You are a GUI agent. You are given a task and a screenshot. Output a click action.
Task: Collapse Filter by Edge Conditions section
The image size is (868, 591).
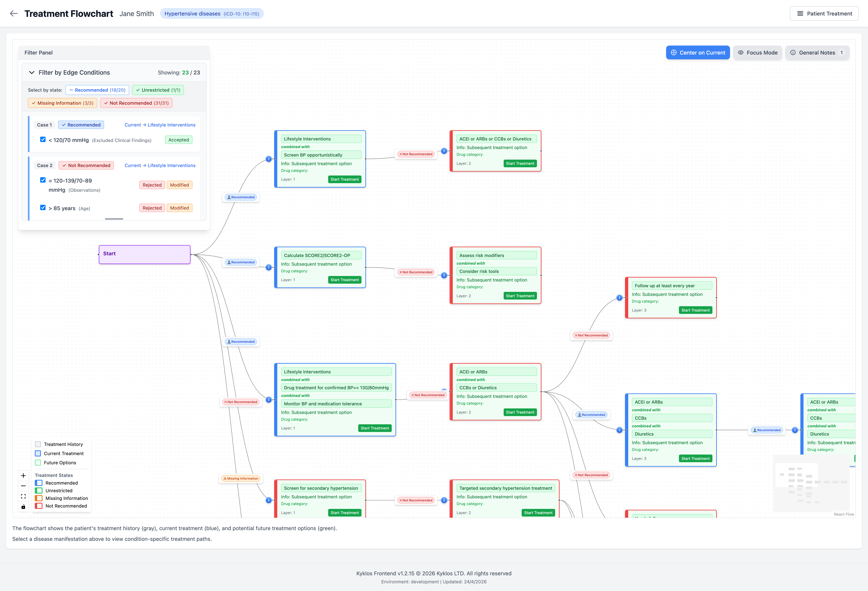32,73
